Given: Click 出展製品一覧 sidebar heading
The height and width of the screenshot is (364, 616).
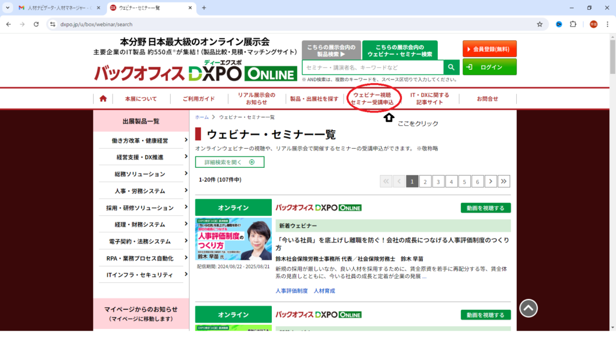Looking at the screenshot, I should click(x=141, y=121).
